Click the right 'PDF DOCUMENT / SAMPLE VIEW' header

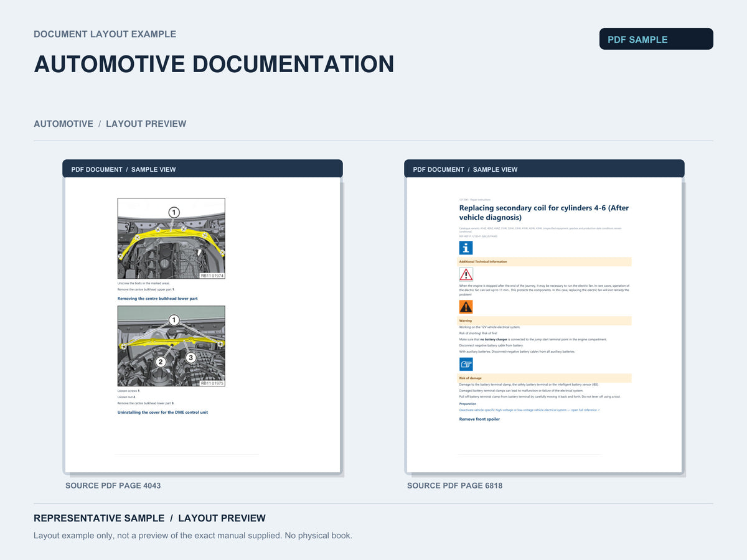[x=544, y=169]
